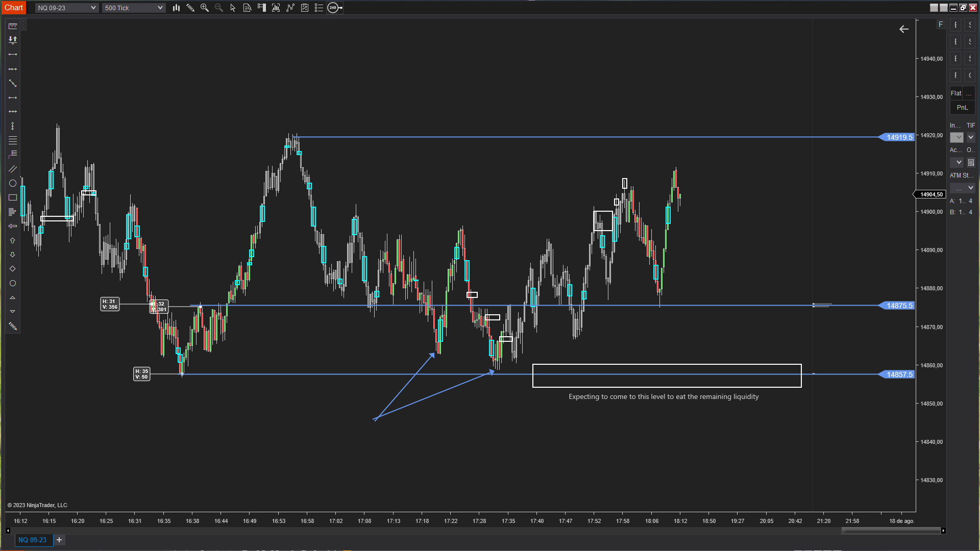980x551 pixels.
Task: Open the bar type chart style icon
Action: tap(176, 8)
